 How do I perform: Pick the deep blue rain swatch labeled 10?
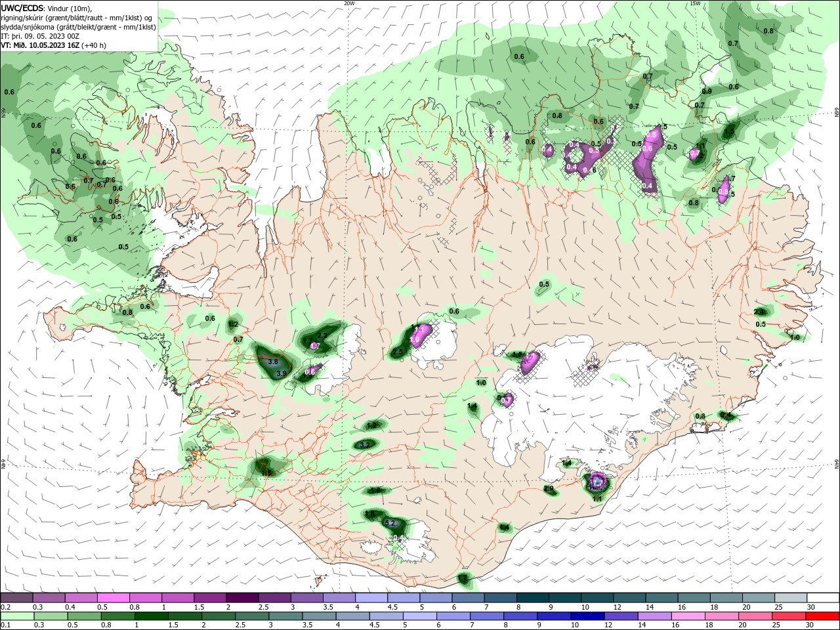pos(588,616)
